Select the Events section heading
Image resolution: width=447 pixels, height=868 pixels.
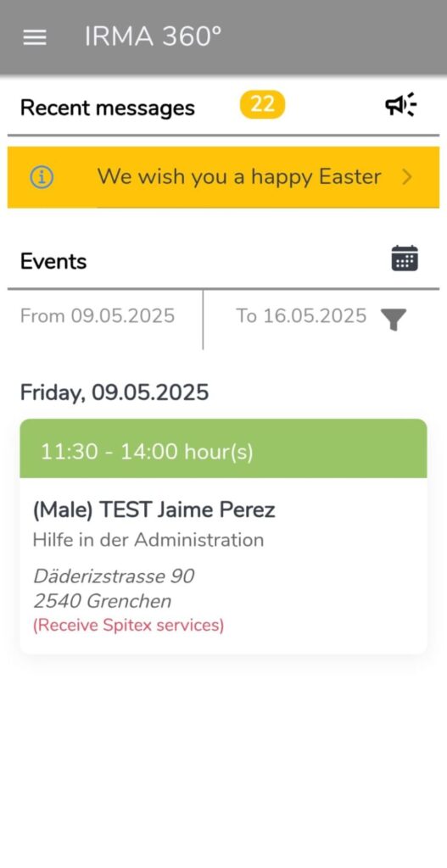coord(53,261)
